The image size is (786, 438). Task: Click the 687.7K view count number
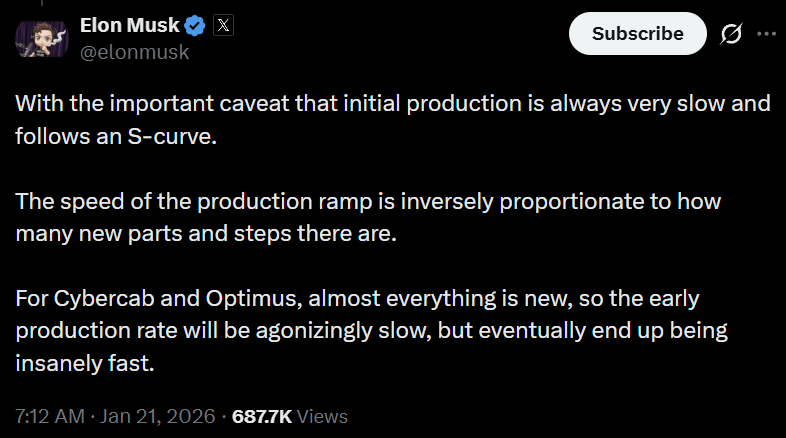pyautogui.click(x=263, y=415)
